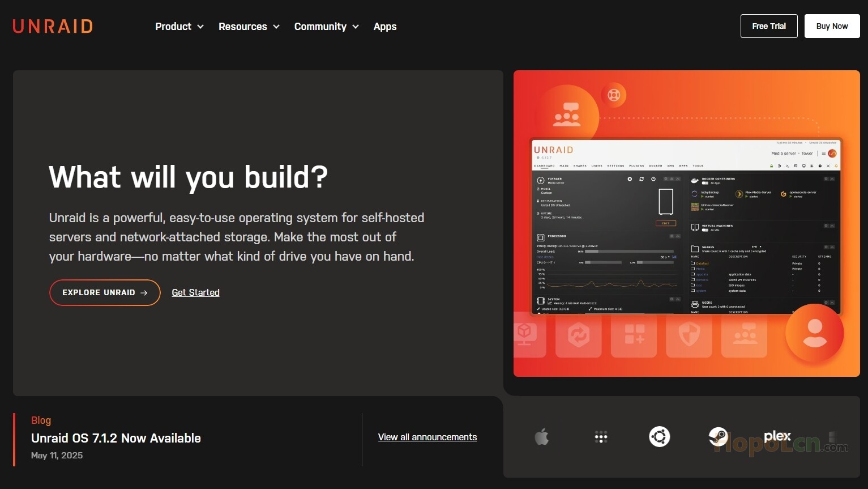
Task: Click the large orange user profile circle icon
Action: click(x=814, y=333)
